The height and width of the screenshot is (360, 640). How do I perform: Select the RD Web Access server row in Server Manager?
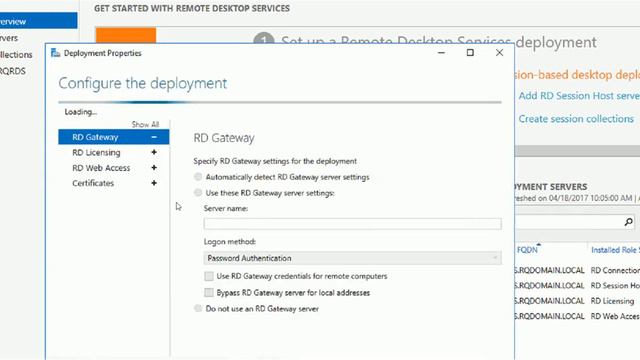[577, 316]
